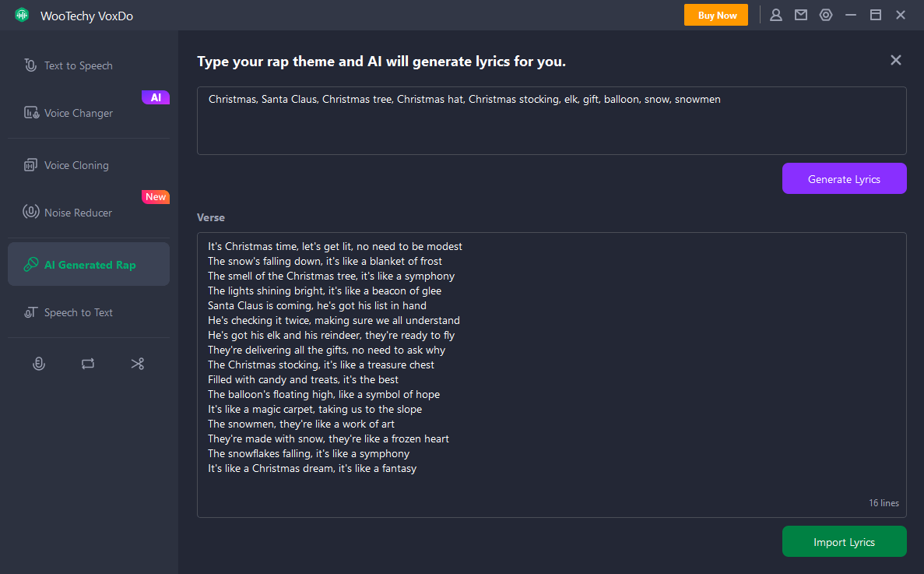Open the Text to Speech tab
This screenshot has height=574, width=924.
coord(78,65)
